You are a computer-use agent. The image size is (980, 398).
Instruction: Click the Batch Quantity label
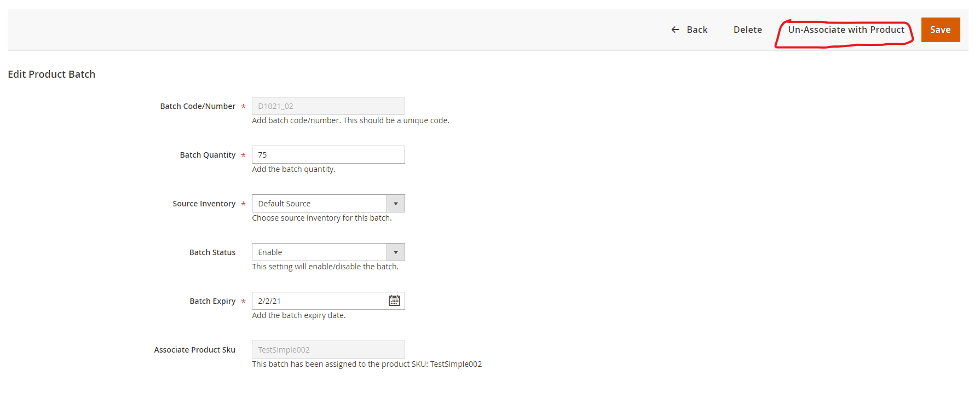point(207,155)
